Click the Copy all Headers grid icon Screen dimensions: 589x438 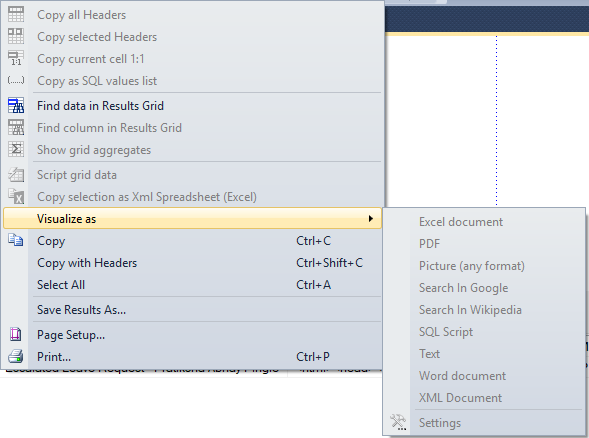tap(16, 15)
